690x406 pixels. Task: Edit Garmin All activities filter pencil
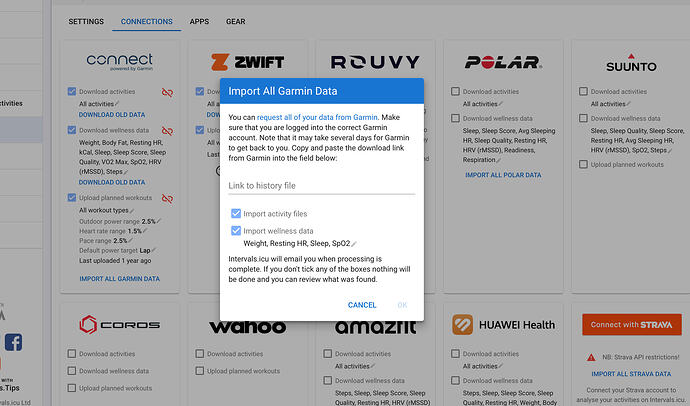(117, 104)
